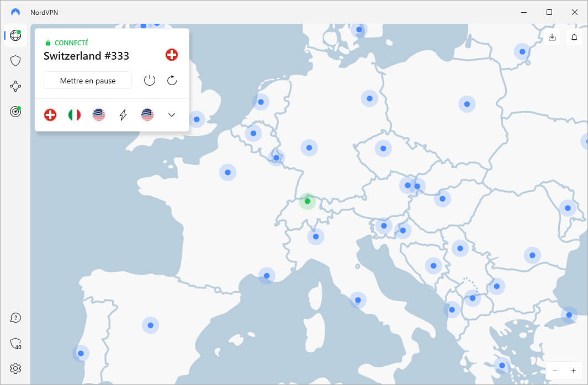Select the Lithuania server dot at top right

click(x=522, y=52)
